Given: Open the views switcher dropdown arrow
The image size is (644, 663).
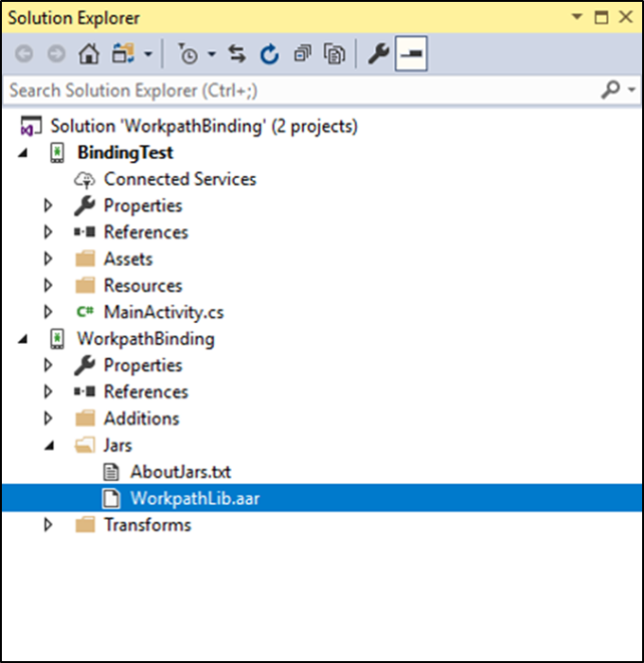Looking at the screenshot, I should [x=149, y=54].
